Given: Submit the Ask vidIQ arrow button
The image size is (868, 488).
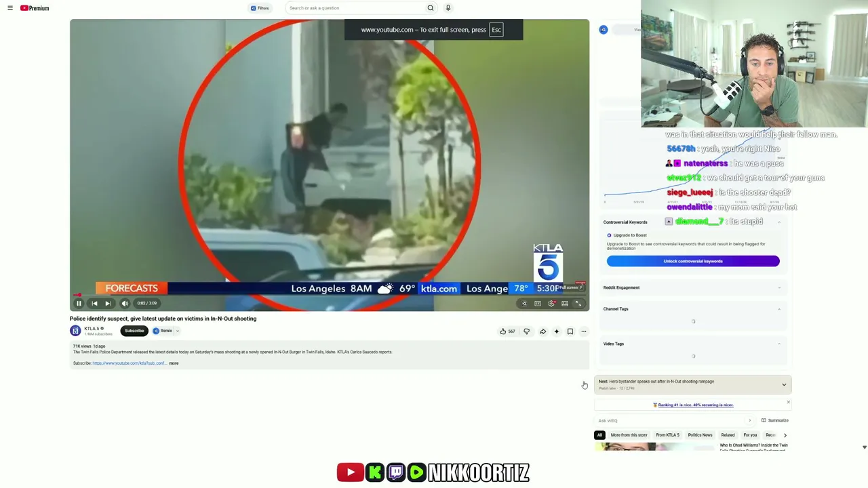Looking at the screenshot, I should (x=749, y=421).
